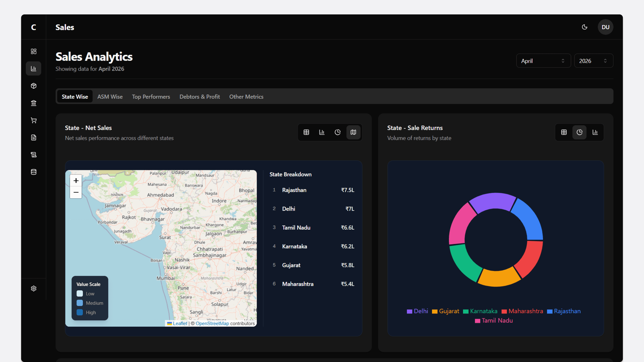Open the Top Performers tab
The width and height of the screenshot is (644, 362).
tap(151, 96)
